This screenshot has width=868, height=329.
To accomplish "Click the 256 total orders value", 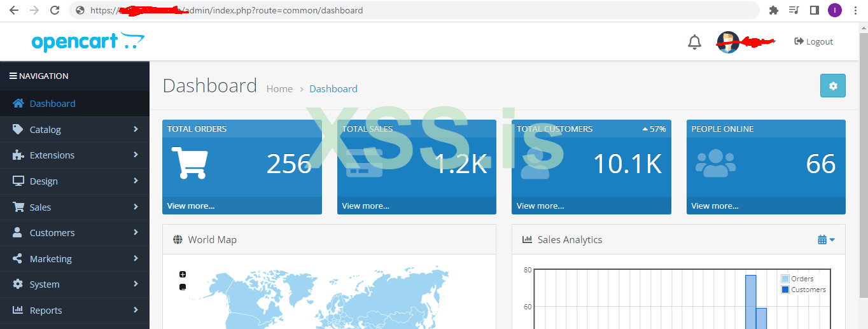I will point(289,164).
